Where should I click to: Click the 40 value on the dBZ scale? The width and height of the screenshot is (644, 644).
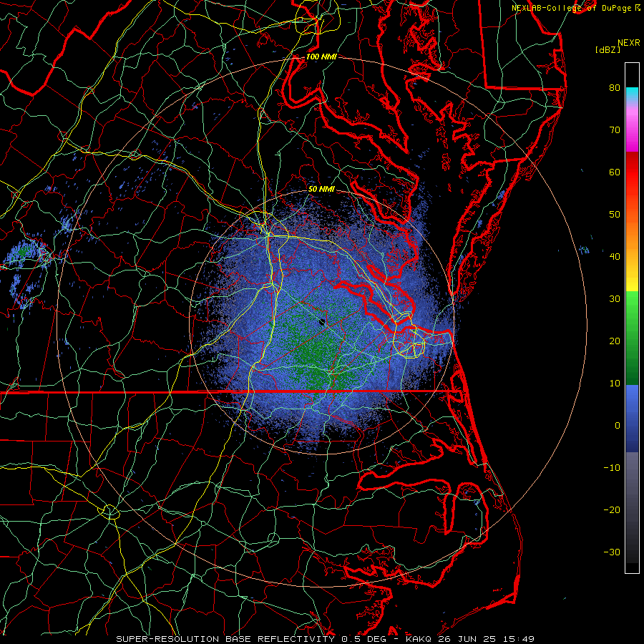point(615,257)
